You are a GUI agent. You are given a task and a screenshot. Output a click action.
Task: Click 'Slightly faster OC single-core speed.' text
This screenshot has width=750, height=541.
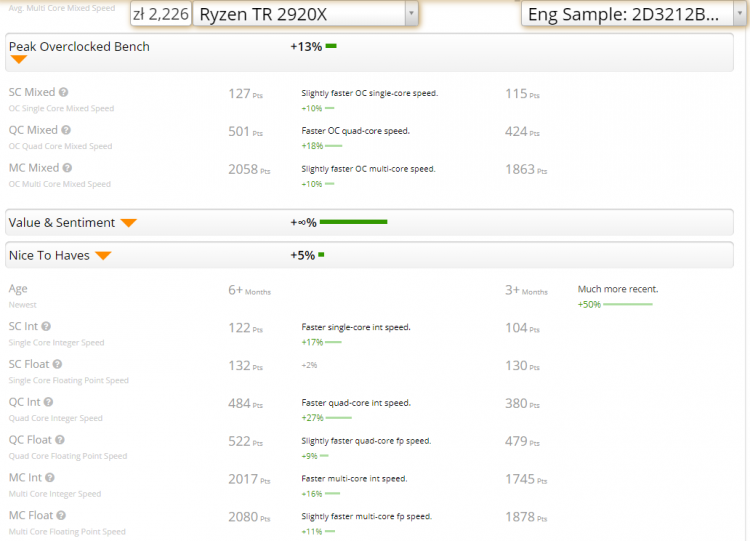click(x=370, y=93)
